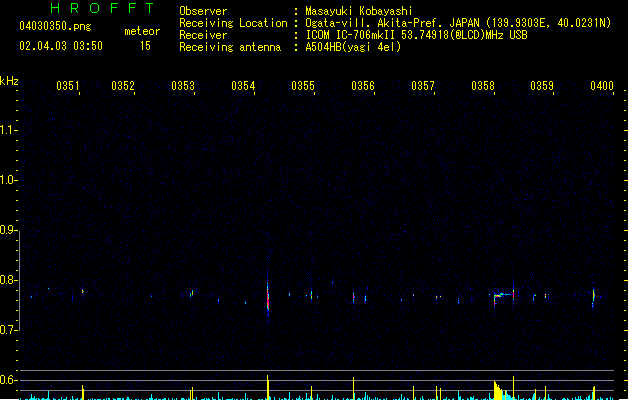
Task: Click the wide yellow intensity peak after 0358
Action: coord(498,390)
